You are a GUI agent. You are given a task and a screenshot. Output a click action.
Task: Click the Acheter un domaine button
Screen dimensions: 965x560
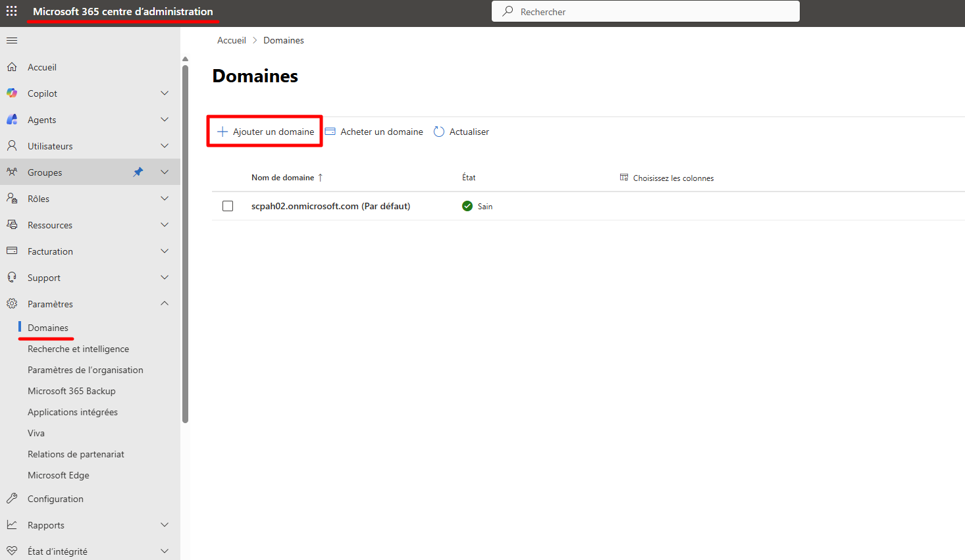pos(374,132)
